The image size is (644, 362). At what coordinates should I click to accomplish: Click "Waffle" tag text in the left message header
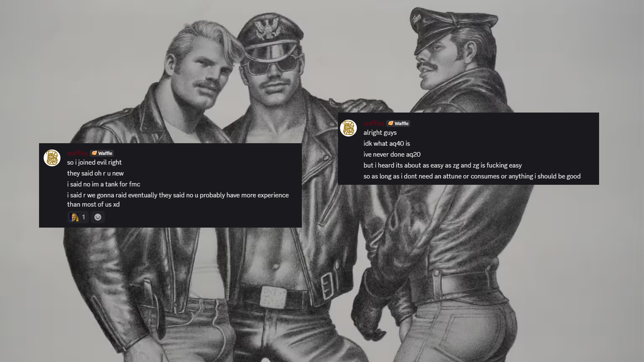click(x=105, y=153)
